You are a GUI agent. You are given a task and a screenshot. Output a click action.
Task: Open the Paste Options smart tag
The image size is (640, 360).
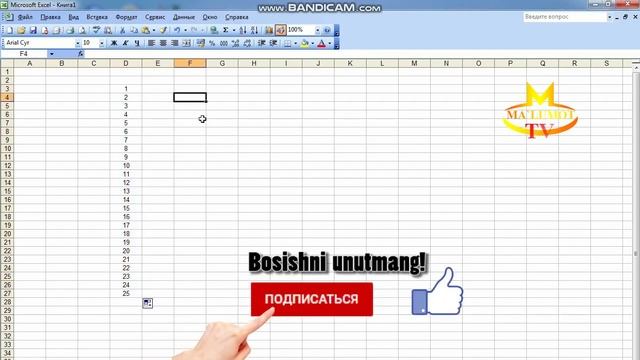point(148,303)
